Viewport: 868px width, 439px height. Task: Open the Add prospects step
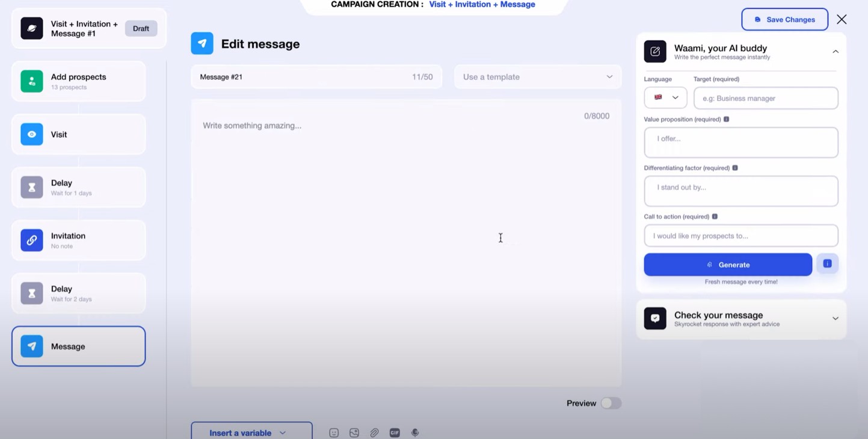click(78, 81)
